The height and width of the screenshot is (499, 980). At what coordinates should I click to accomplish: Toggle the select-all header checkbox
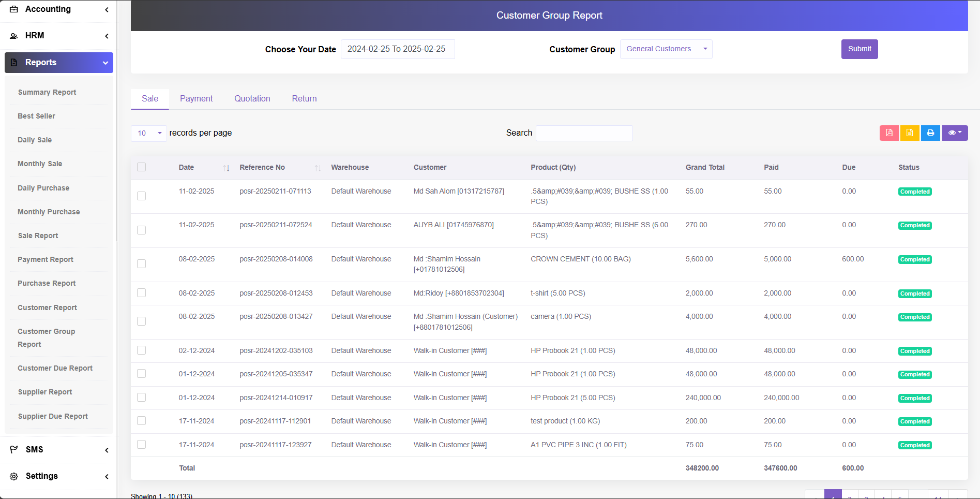tap(141, 167)
